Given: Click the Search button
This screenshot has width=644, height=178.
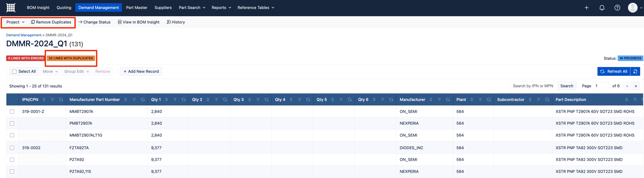Looking at the screenshot, I should [x=567, y=86].
